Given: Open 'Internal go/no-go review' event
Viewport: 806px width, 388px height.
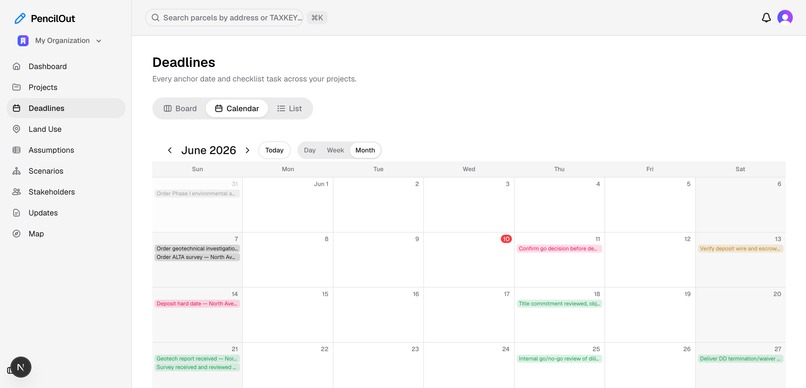Looking at the screenshot, I should [x=559, y=359].
